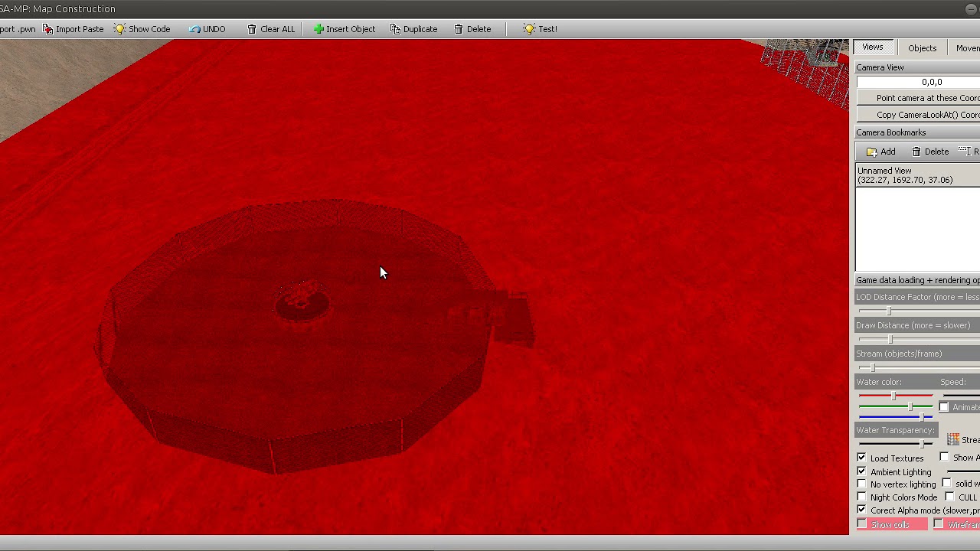The width and height of the screenshot is (980, 551).
Task: Click Show Code in the toolbar
Action: [142, 29]
